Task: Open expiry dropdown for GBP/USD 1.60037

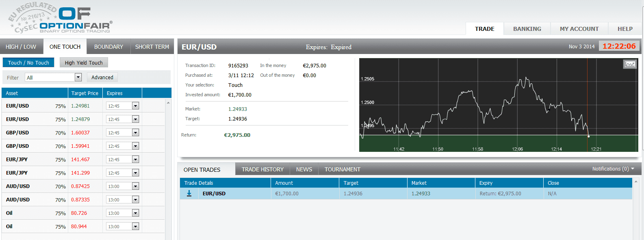Action: click(x=135, y=133)
